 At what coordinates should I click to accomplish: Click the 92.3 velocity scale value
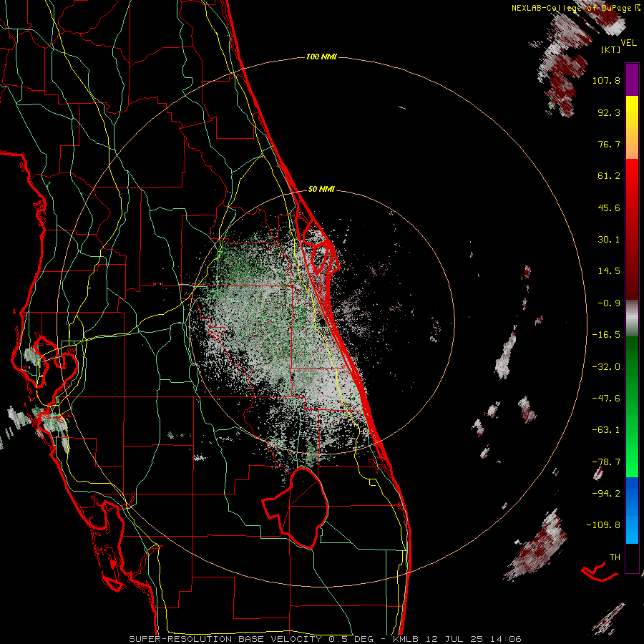(609, 112)
